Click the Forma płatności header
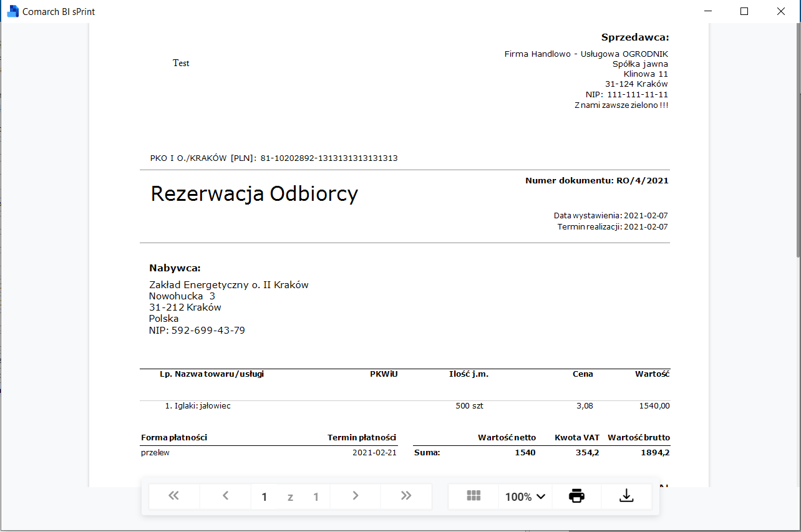Image resolution: width=801 pixels, height=532 pixels. pyautogui.click(x=174, y=438)
